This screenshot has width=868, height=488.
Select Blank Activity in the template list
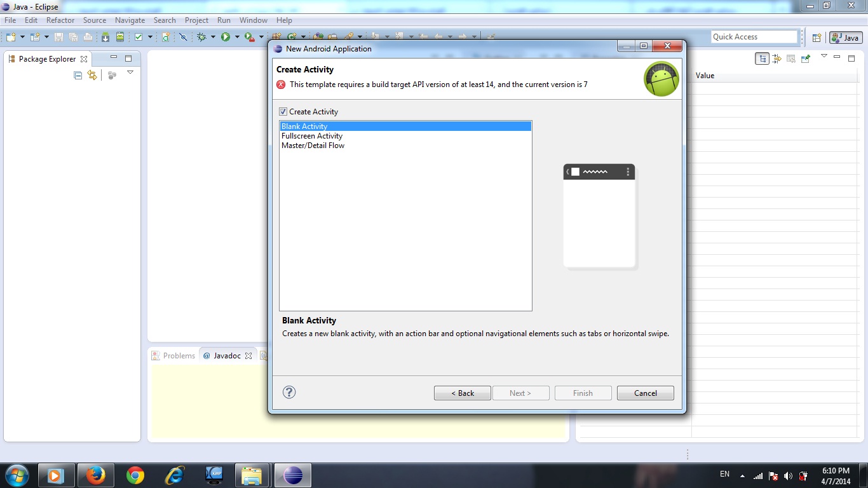pos(405,126)
